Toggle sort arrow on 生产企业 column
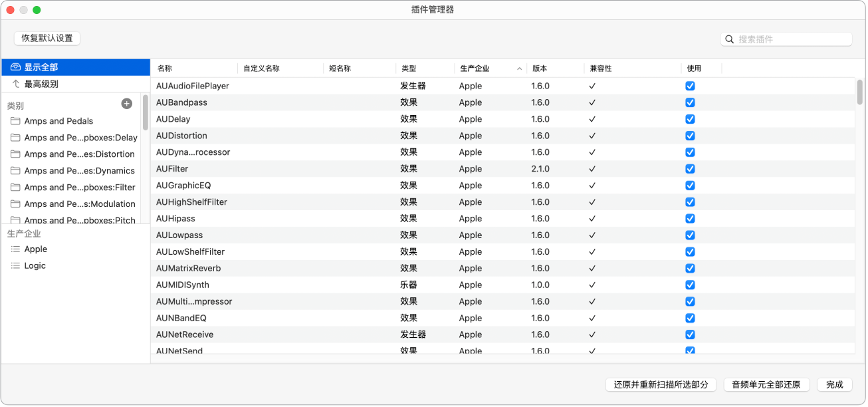 pos(520,68)
